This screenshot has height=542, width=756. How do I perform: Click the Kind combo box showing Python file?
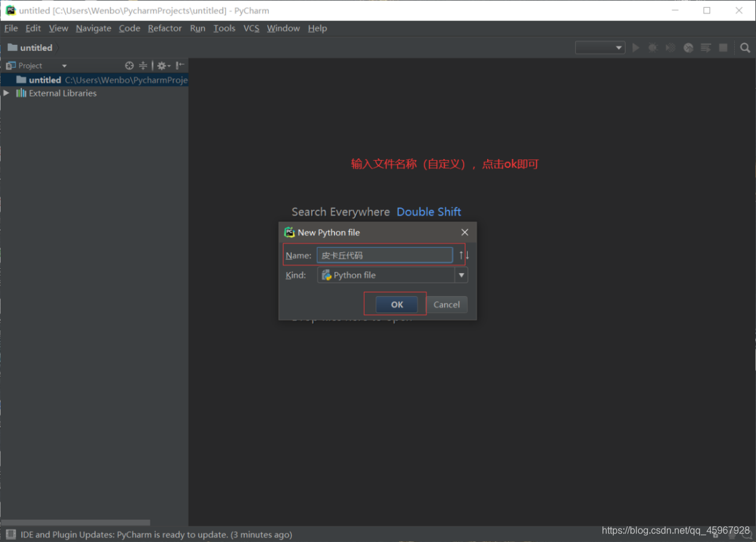pos(393,275)
